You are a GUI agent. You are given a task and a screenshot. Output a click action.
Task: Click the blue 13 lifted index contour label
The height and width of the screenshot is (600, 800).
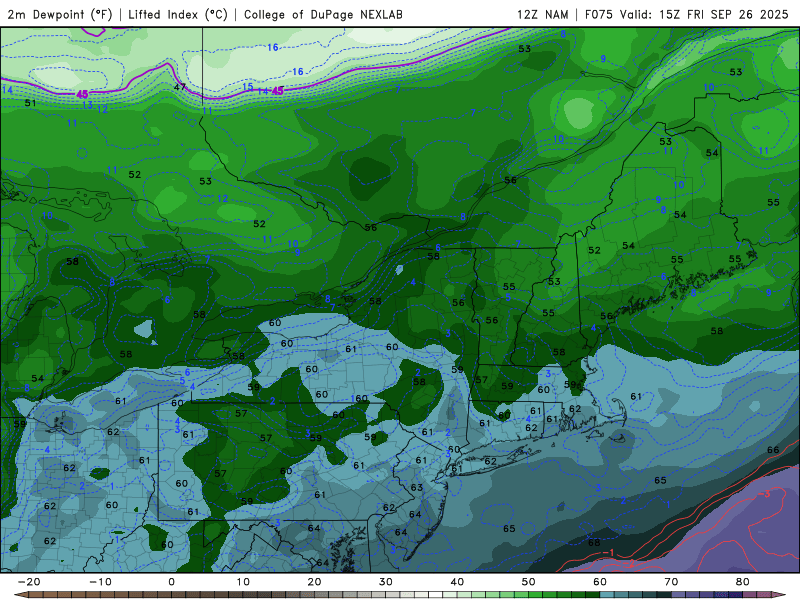87,105
